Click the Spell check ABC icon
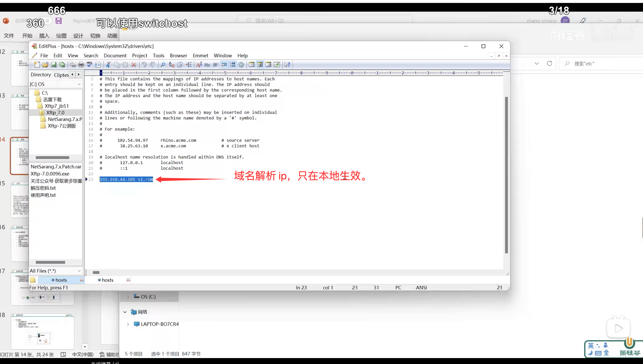This screenshot has height=364, width=643. 89,65
